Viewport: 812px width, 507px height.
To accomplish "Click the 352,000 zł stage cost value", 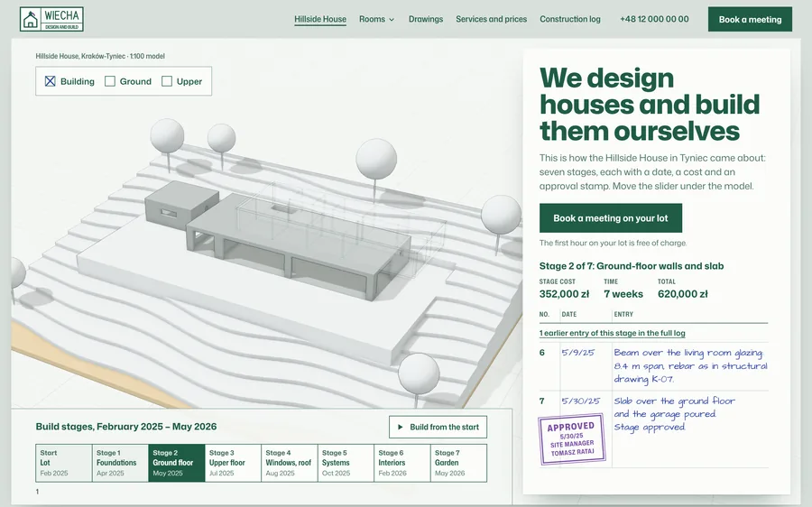I will click(x=564, y=294).
